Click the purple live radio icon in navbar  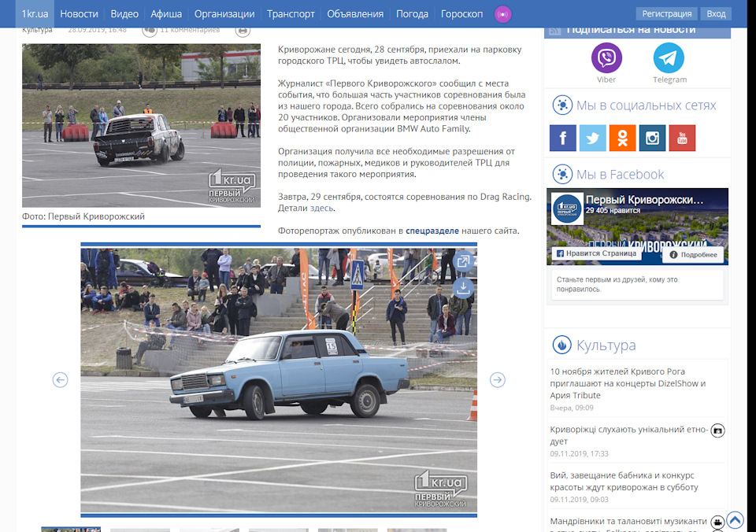coord(503,14)
